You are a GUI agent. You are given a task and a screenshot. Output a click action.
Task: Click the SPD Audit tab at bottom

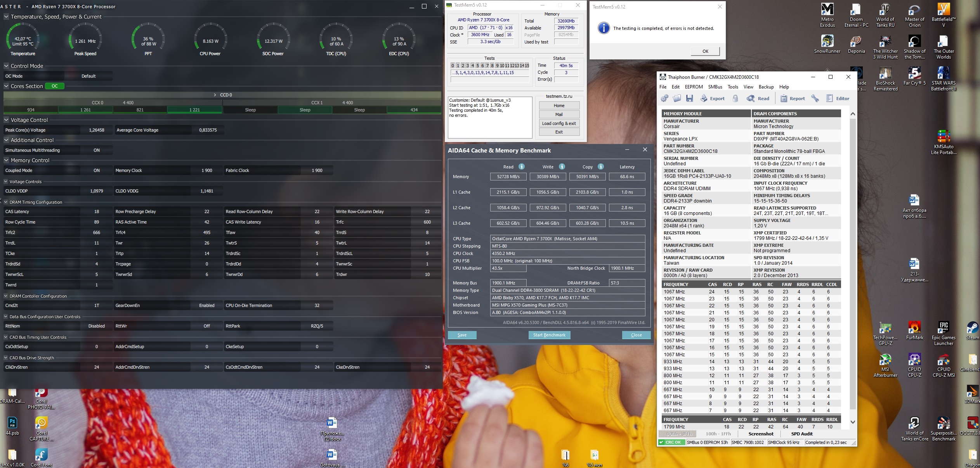[802, 434]
